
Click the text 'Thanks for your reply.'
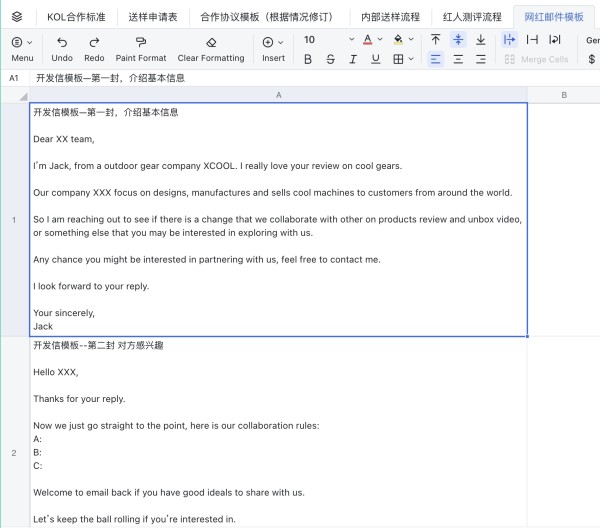pos(79,399)
